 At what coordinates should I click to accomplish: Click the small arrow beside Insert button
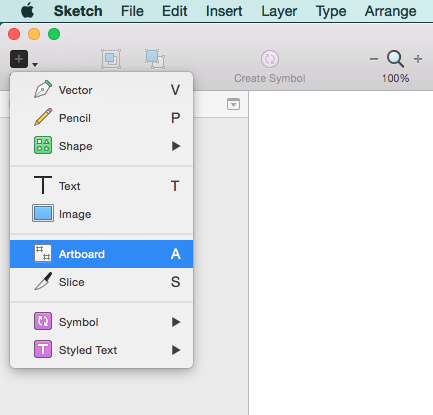[x=35, y=64]
